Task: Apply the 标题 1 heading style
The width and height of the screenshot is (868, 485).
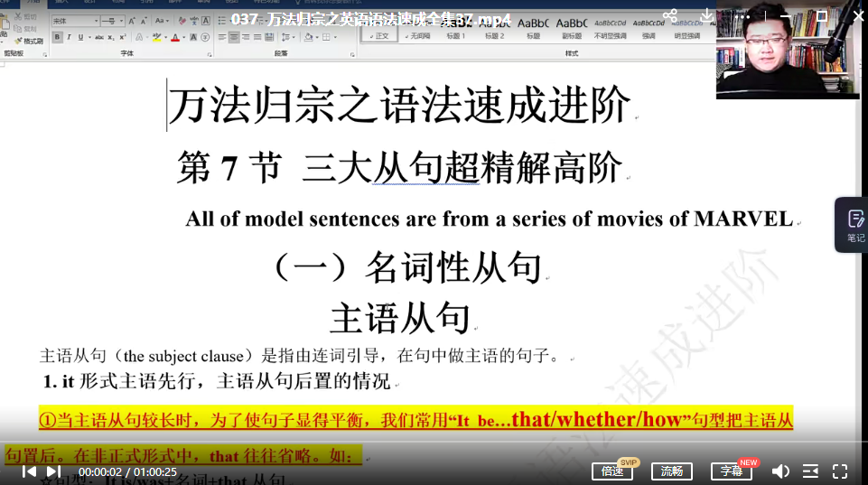Action: 456,29
